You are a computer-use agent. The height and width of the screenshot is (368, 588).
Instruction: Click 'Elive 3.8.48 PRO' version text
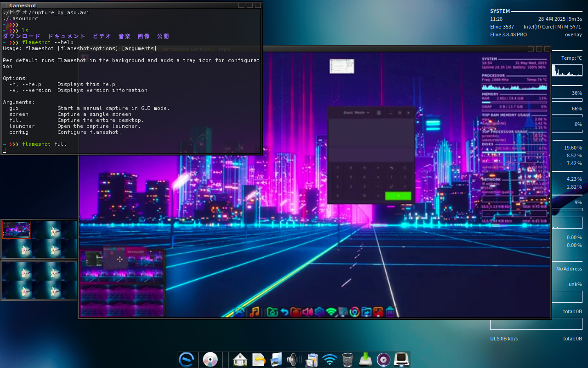pyautogui.click(x=509, y=34)
